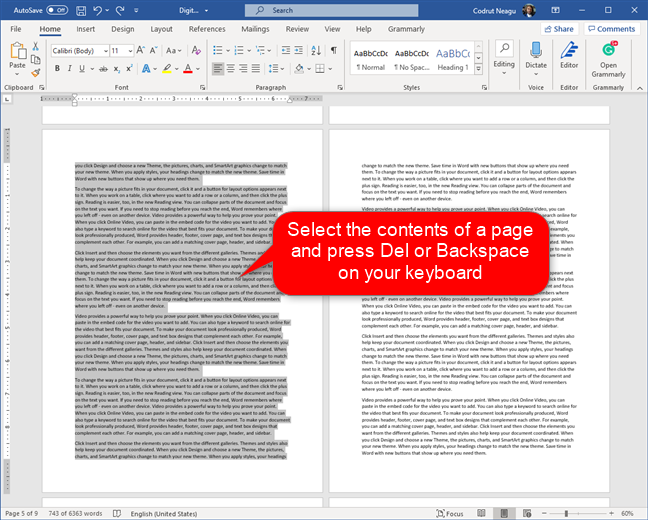Enable Focus mode in status bar

[450, 513]
